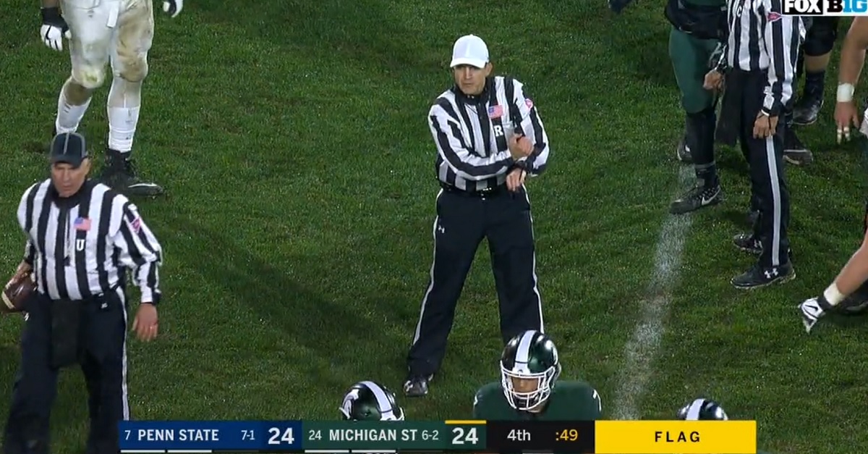Click the football held by the umpire
Viewport: 868px width, 454px height.
point(17,292)
